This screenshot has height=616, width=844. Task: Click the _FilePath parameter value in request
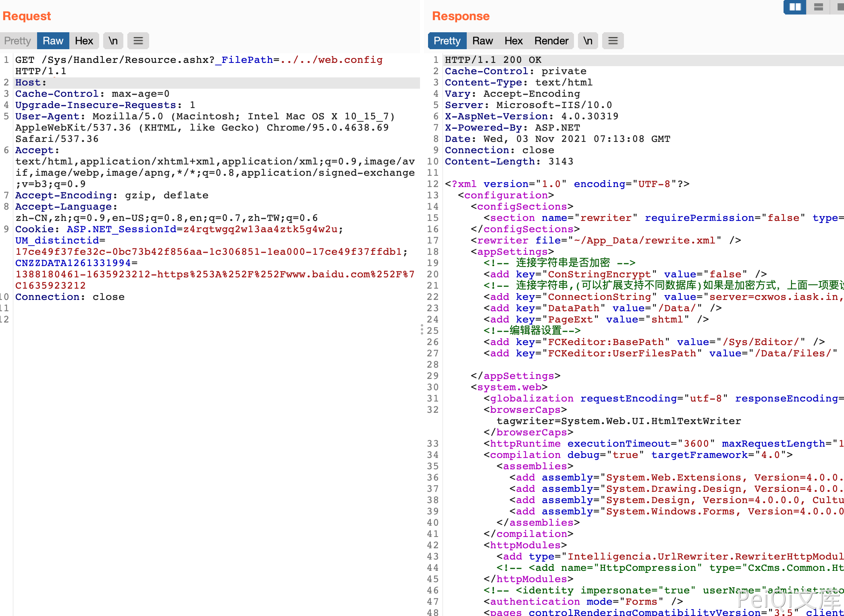click(331, 60)
